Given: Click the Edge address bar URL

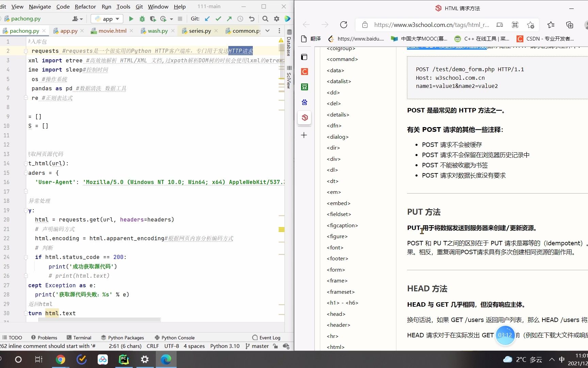Looking at the screenshot, I should tap(431, 25).
